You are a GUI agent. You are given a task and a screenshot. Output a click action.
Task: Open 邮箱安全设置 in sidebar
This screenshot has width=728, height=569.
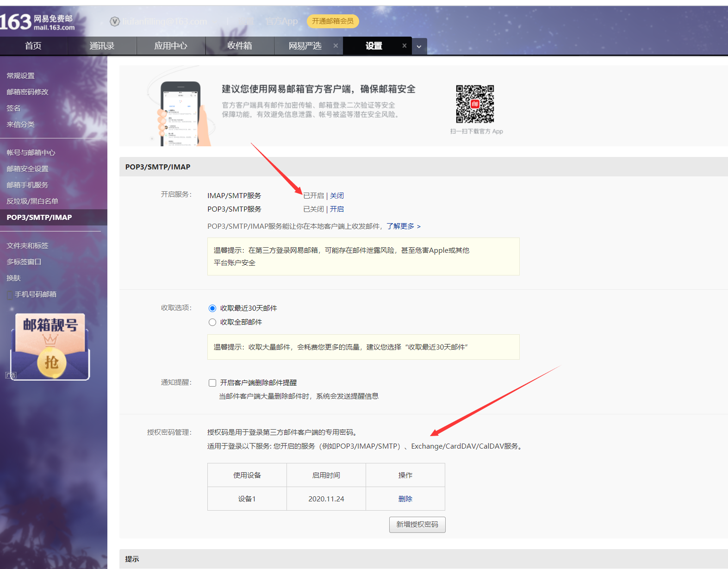28,169
